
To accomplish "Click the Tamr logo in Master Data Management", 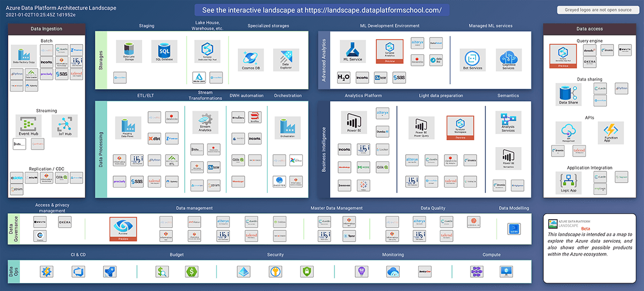I will point(348,236).
